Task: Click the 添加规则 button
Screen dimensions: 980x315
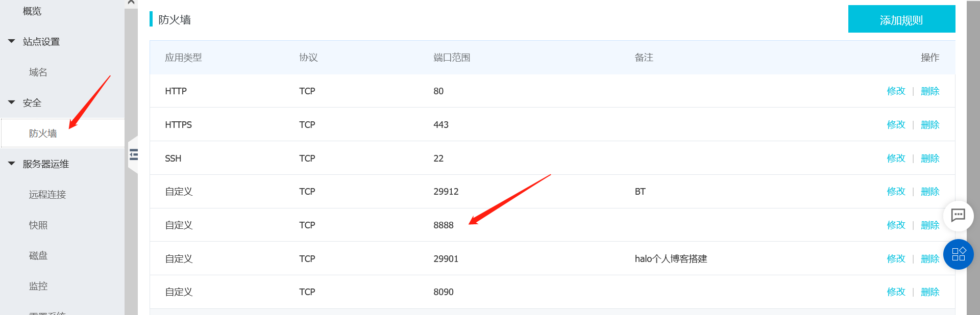Action: click(901, 19)
